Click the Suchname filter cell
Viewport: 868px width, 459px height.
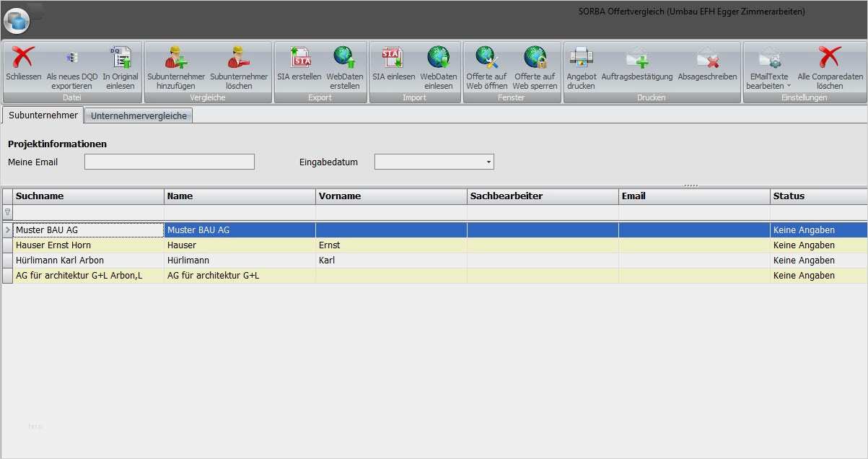coord(89,212)
